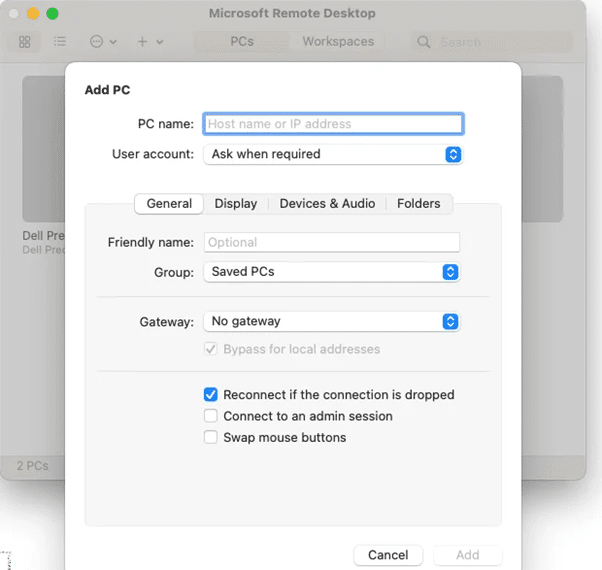
Task: Go to the Folders tab
Action: (x=418, y=203)
